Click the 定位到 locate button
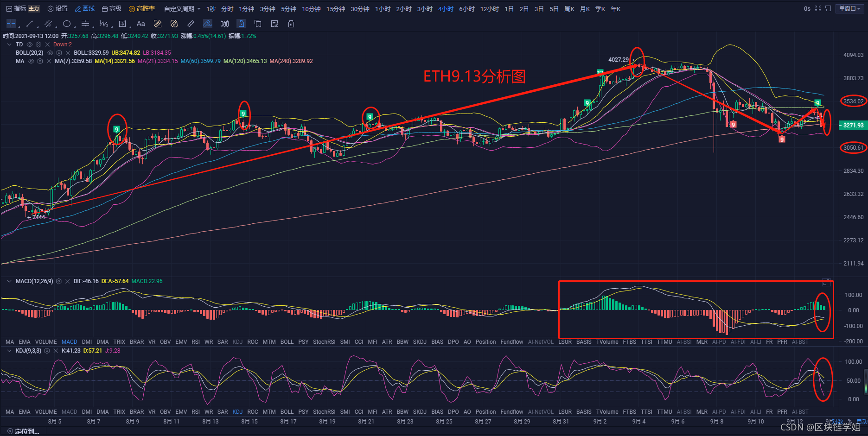The height and width of the screenshot is (436, 868). (23, 431)
